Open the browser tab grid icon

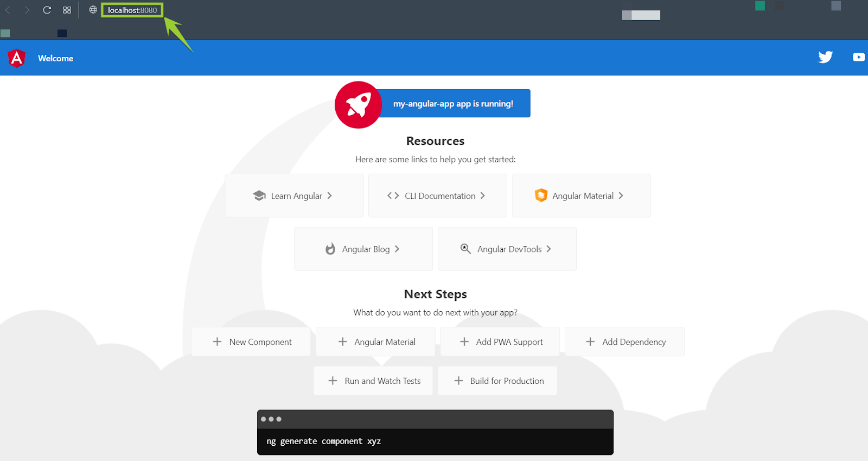[67, 10]
